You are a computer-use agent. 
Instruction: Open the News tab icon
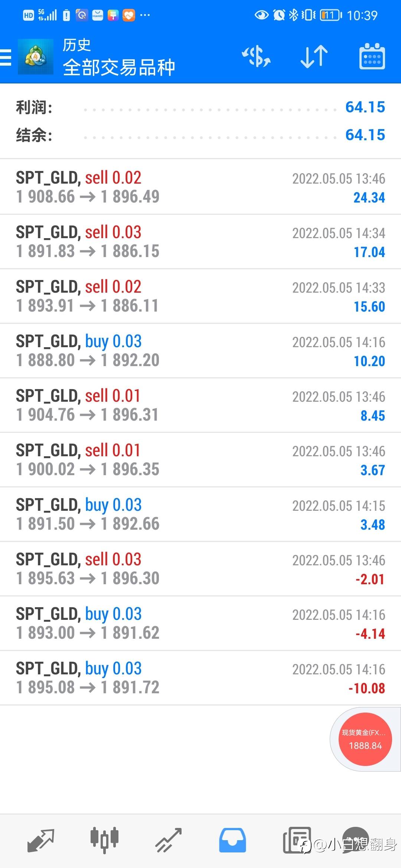click(297, 840)
